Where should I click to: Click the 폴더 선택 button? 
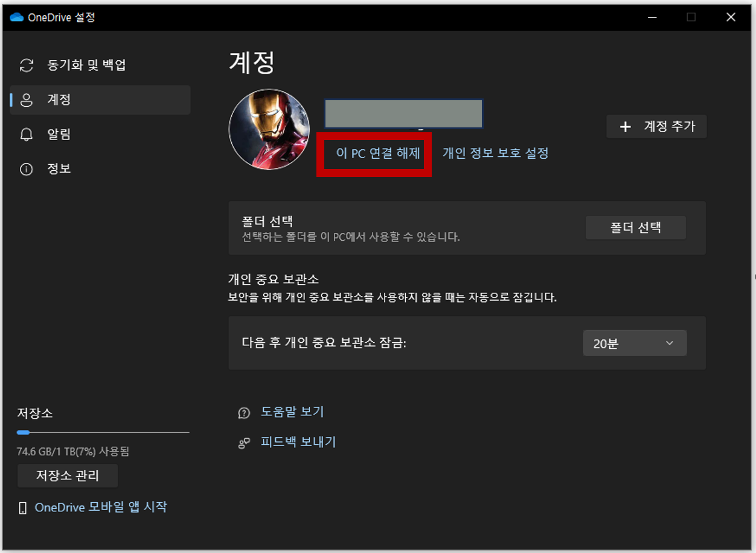coord(635,228)
